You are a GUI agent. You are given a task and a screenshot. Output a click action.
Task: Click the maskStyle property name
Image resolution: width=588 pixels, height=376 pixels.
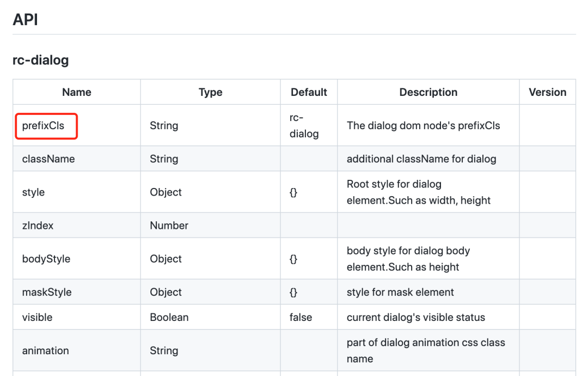[47, 292]
